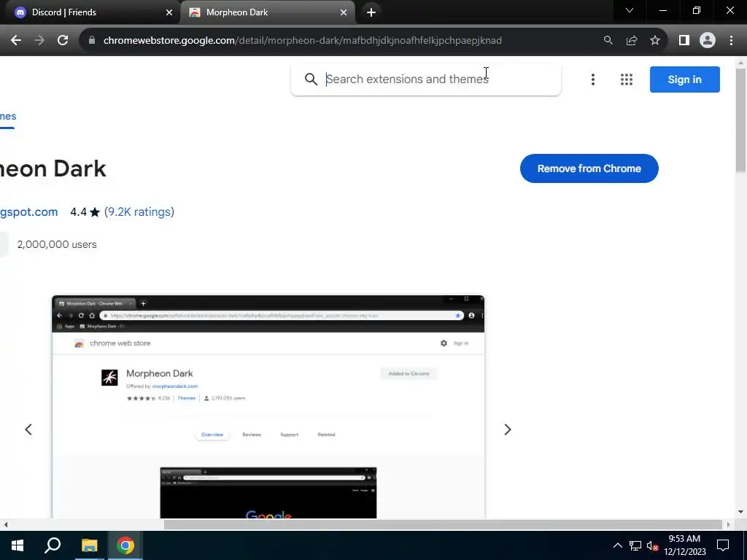Click the address bar URL
747x560 pixels.
(303, 41)
